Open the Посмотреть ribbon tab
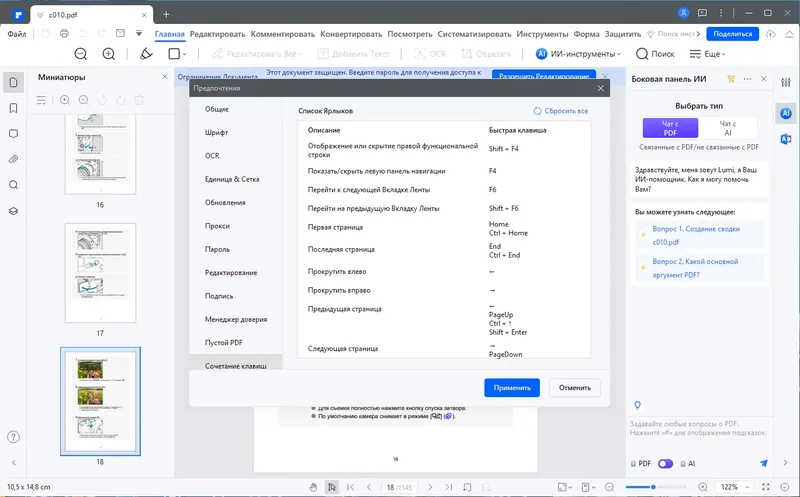 (410, 34)
